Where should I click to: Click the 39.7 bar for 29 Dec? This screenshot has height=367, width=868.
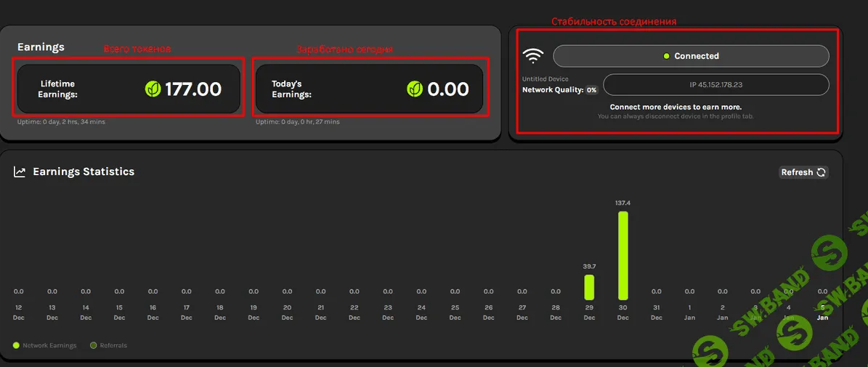click(589, 287)
